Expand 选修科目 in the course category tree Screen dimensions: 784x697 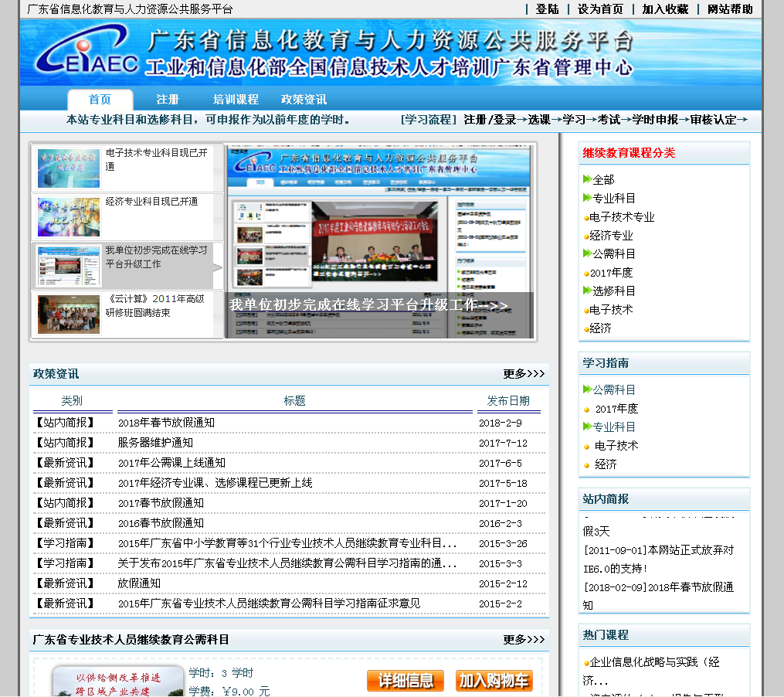pos(614,291)
